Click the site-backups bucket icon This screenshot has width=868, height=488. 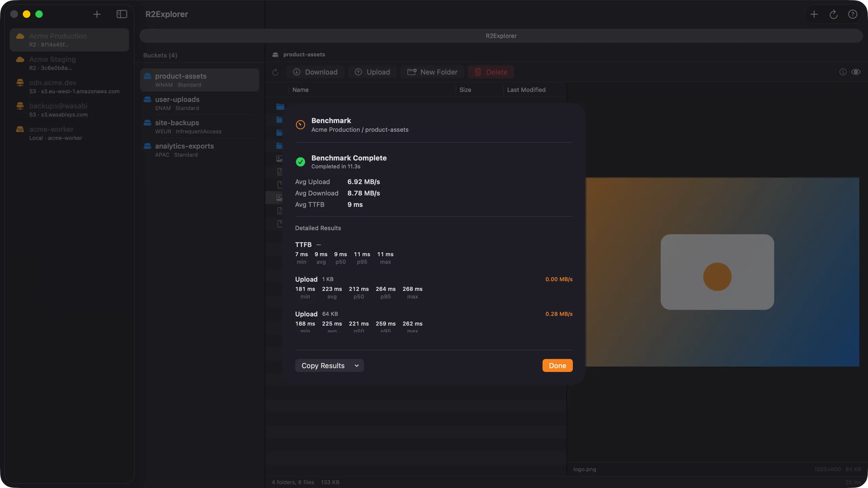147,122
